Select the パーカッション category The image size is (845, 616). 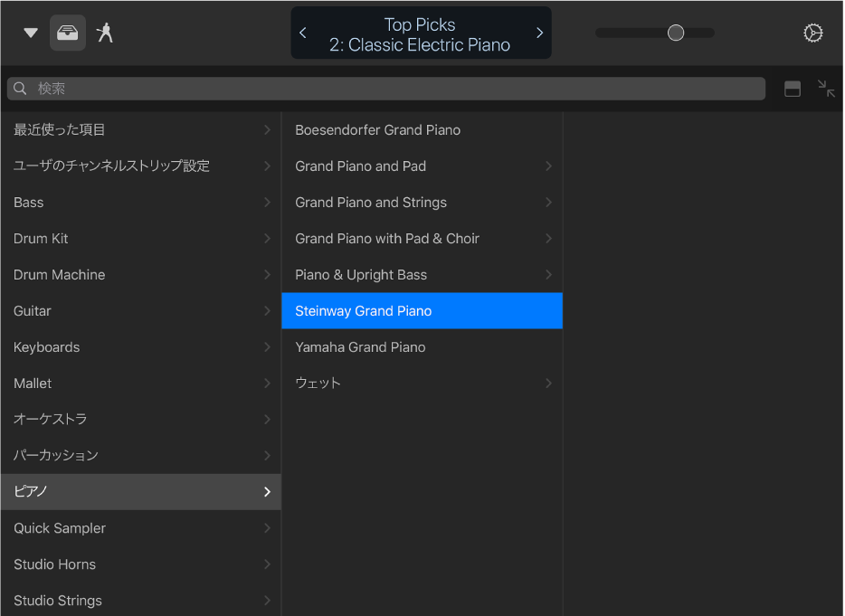coord(141,455)
